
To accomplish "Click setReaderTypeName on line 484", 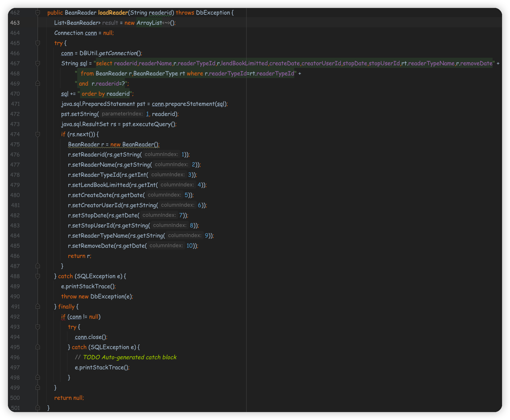I will 100,236.
